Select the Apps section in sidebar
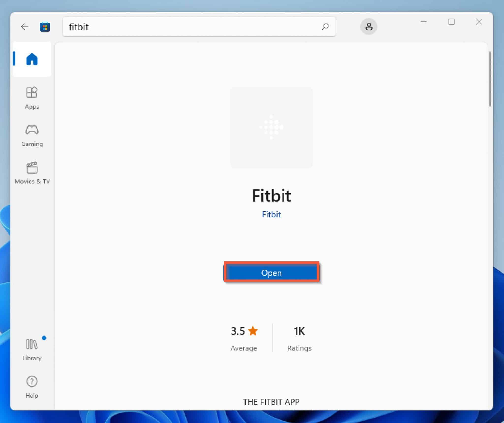The image size is (504, 423). [31, 97]
